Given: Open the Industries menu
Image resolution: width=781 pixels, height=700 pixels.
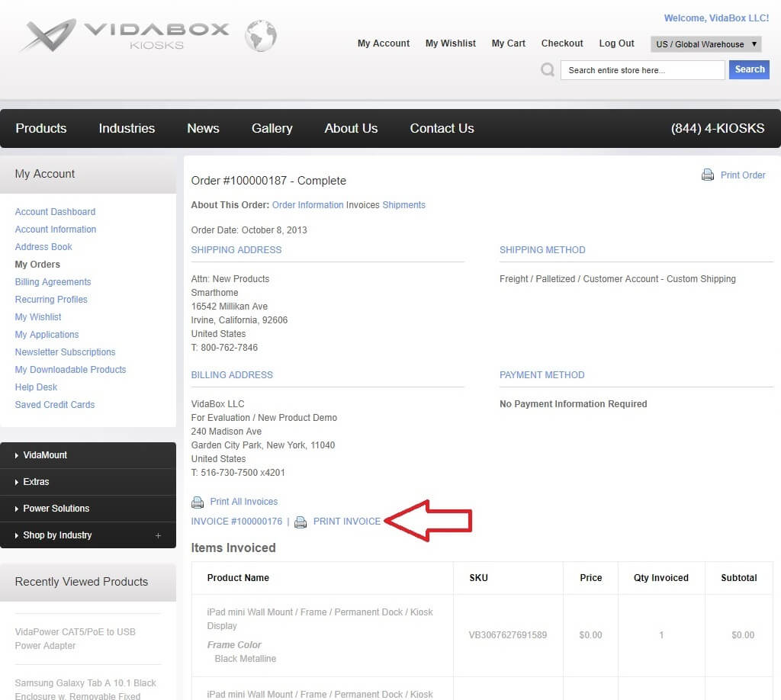Looking at the screenshot, I should click(127, 128).
